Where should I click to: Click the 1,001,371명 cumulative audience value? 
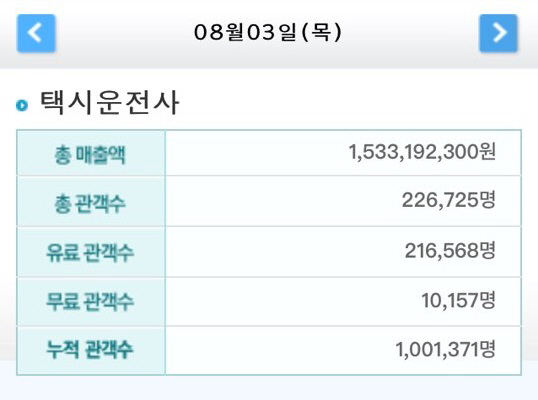click(x=446, y=350)
